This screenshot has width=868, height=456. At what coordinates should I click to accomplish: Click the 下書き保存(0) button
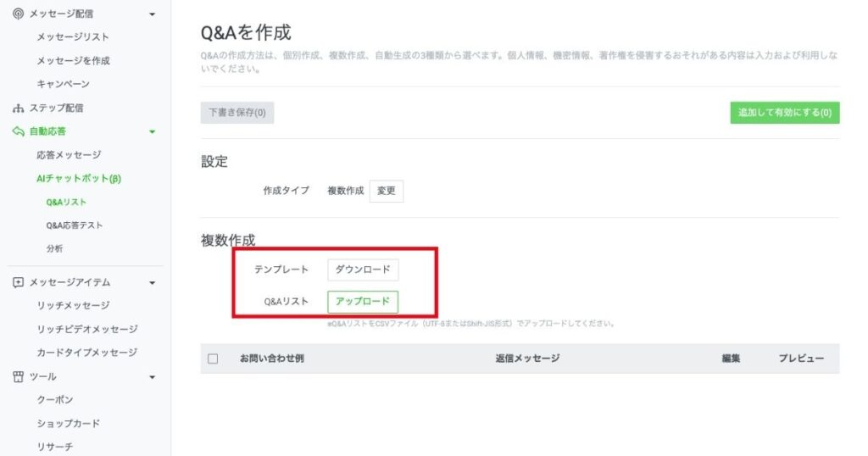(x=236, y=113)
